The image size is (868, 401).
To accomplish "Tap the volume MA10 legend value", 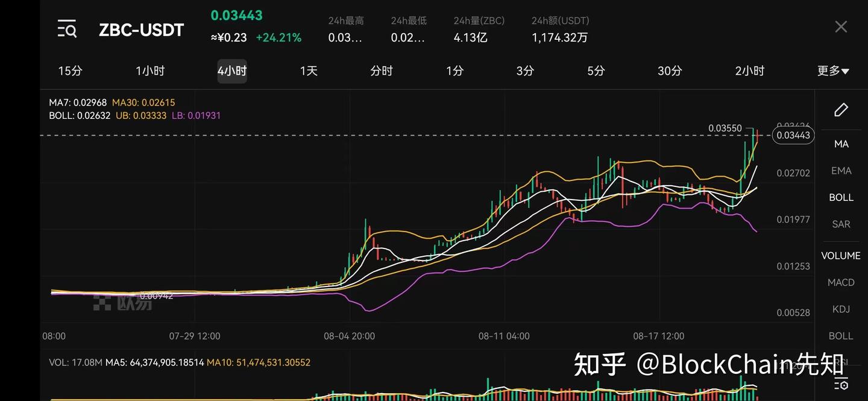I will pos(259,362).
